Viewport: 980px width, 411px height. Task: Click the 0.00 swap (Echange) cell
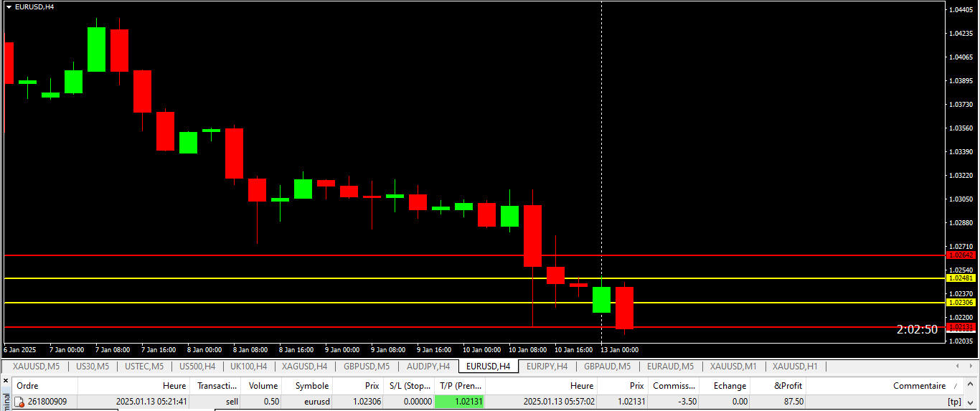740,402
